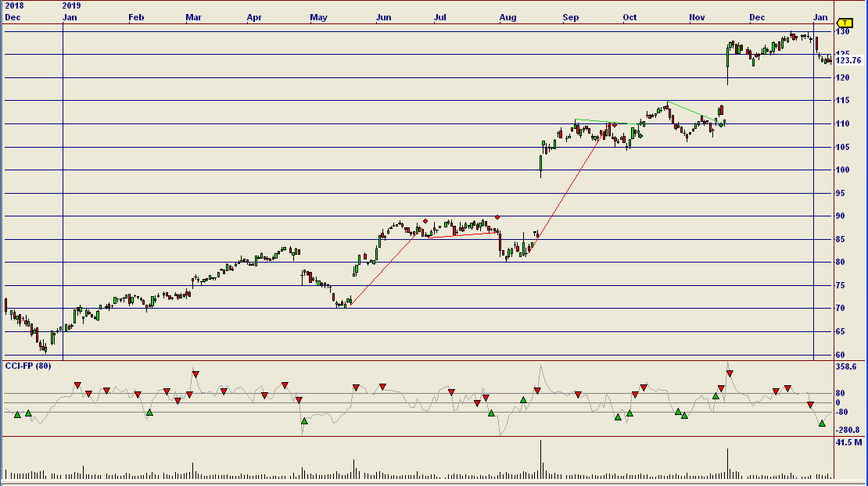Click the Feb month label
This screenshot has width=868, height=486.
[x=136, y=18]
